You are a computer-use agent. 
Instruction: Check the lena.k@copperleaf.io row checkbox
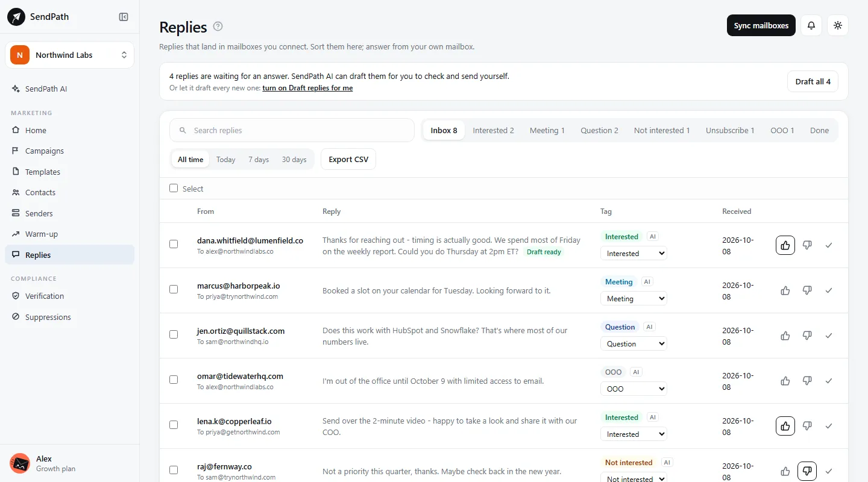point(174,425)
